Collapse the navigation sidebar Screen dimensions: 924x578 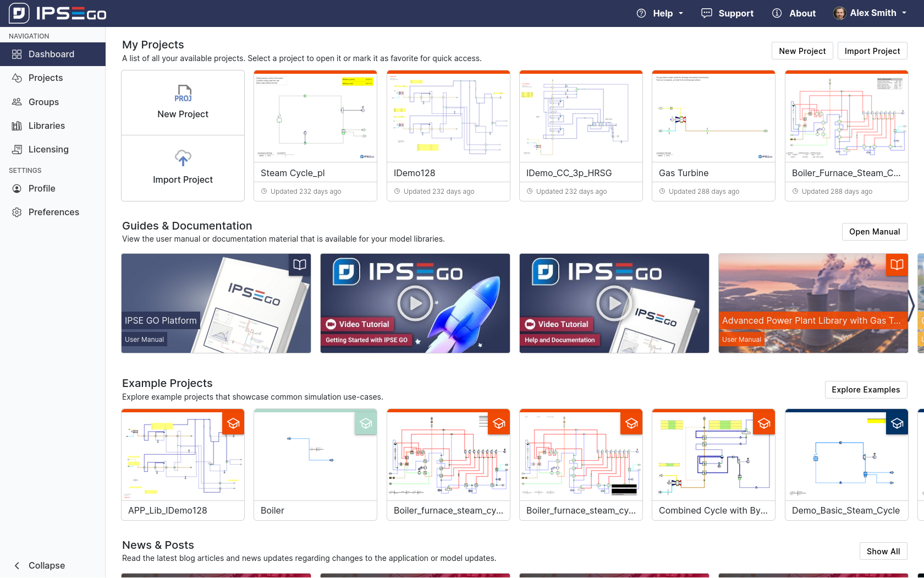38,565
